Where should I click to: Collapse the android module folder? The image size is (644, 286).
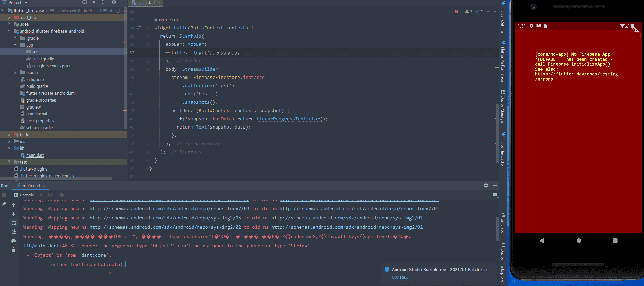coord(9,31)
